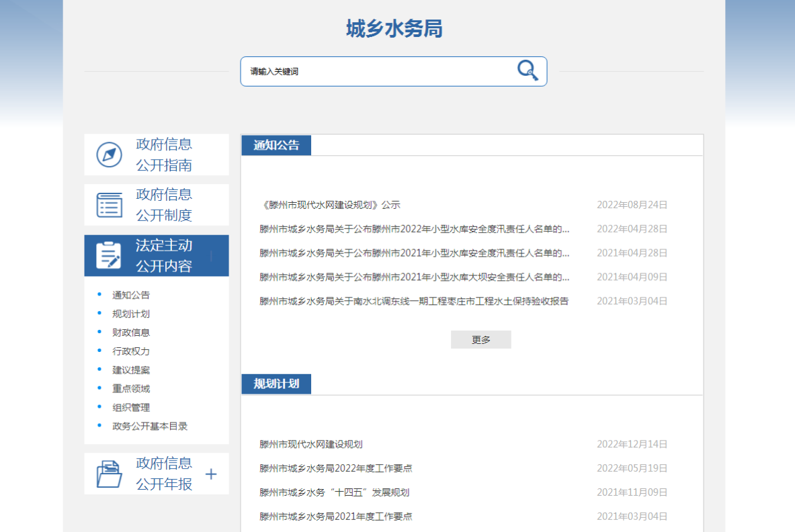Expand 政府信息公开年报 with the plus sign
The image size is (795, 532).
click(211, 474)
